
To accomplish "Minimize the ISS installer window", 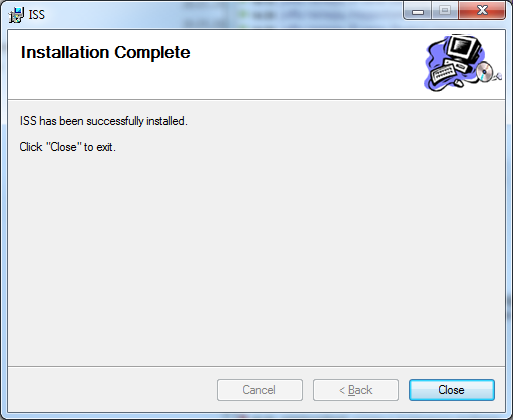I will [418, 11].
